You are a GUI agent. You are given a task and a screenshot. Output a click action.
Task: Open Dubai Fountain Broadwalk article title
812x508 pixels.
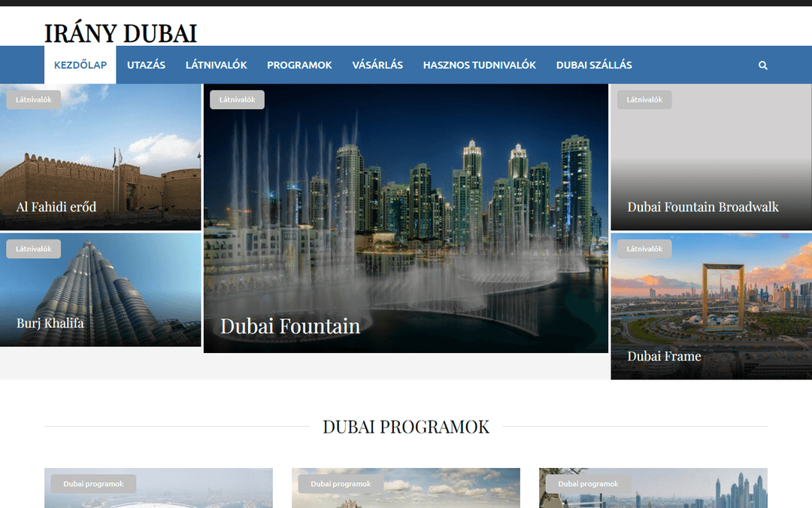(703, 207)
